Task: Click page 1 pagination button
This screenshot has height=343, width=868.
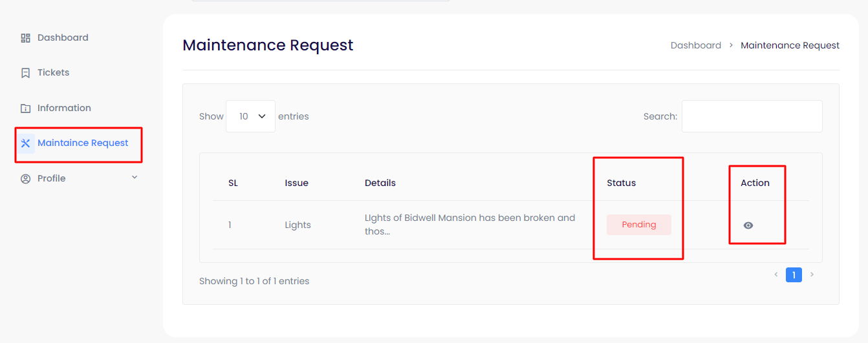Action: tap(794, 275)
